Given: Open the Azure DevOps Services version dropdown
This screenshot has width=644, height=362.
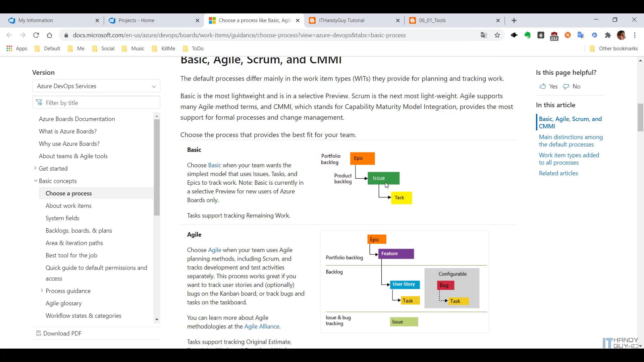Looking at the screenshot, I should (x=96, y=86).
